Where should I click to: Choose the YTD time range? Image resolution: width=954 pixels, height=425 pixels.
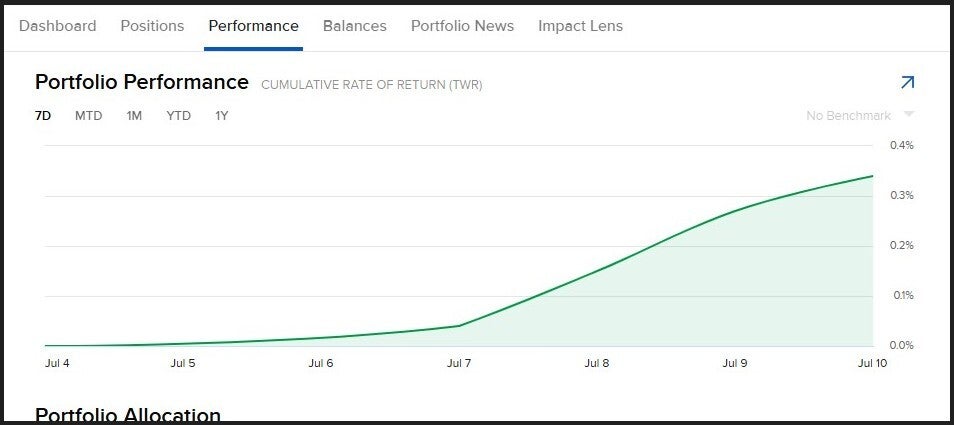tap(178, 116)
